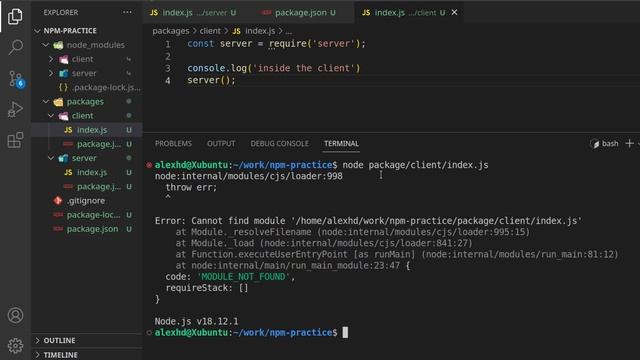Screen dimensions: 640x360
Task: Click the 'Node.js v18.12.1' terminal line
Action: click(x=196, y=321)
